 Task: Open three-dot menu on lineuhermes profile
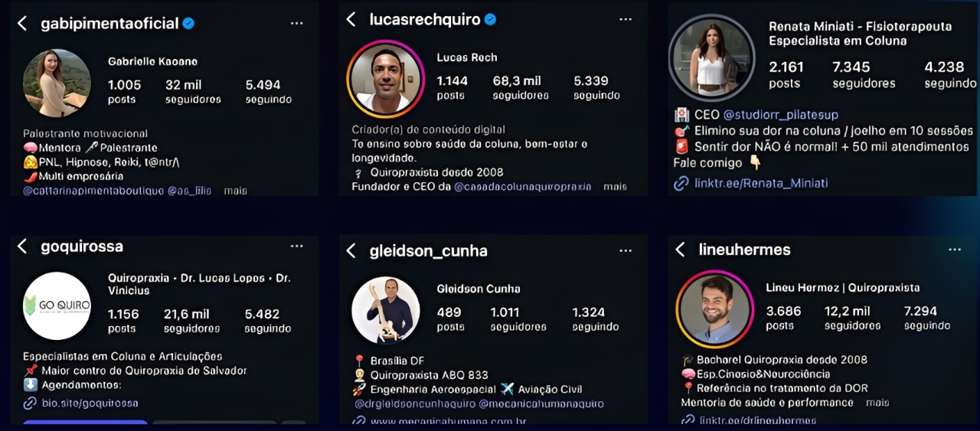955,250
